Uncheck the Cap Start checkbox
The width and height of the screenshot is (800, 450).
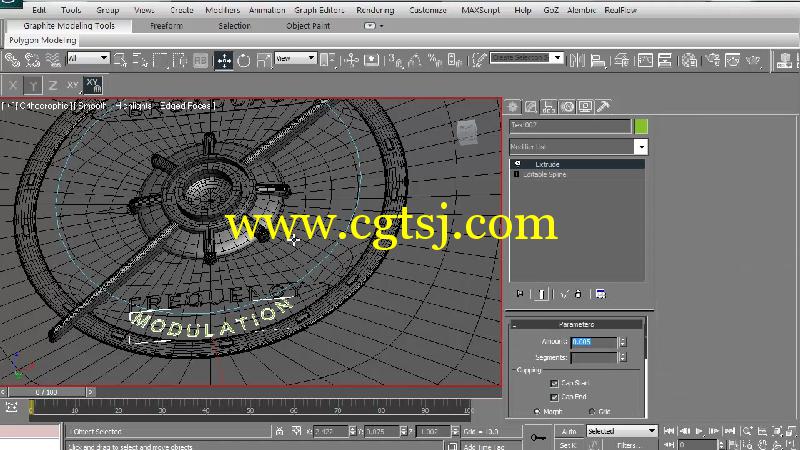tap(554, 383)
